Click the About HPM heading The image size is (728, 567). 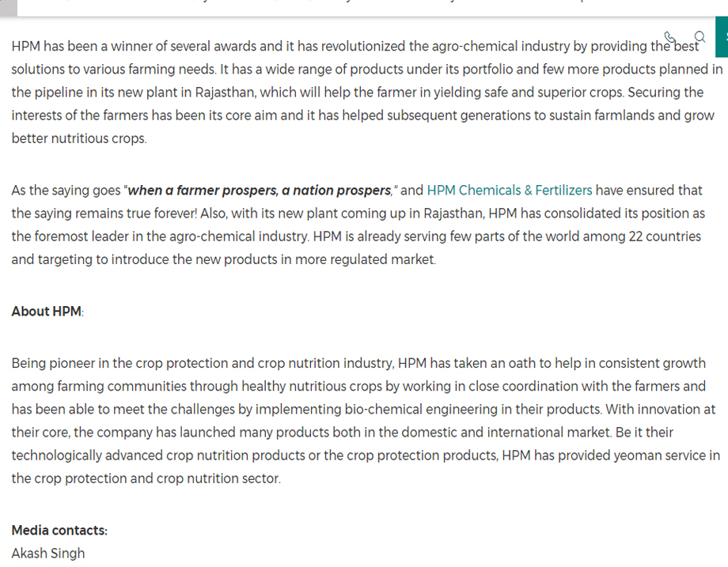pyautogui.click(x=47, y=312)
